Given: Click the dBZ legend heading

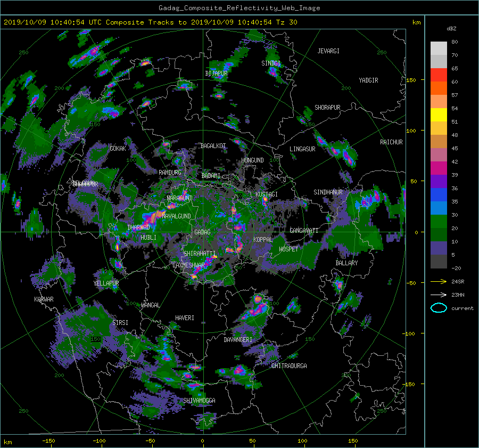Looking at the screenshot, I should pyautogui.click(x=451, y=29).
